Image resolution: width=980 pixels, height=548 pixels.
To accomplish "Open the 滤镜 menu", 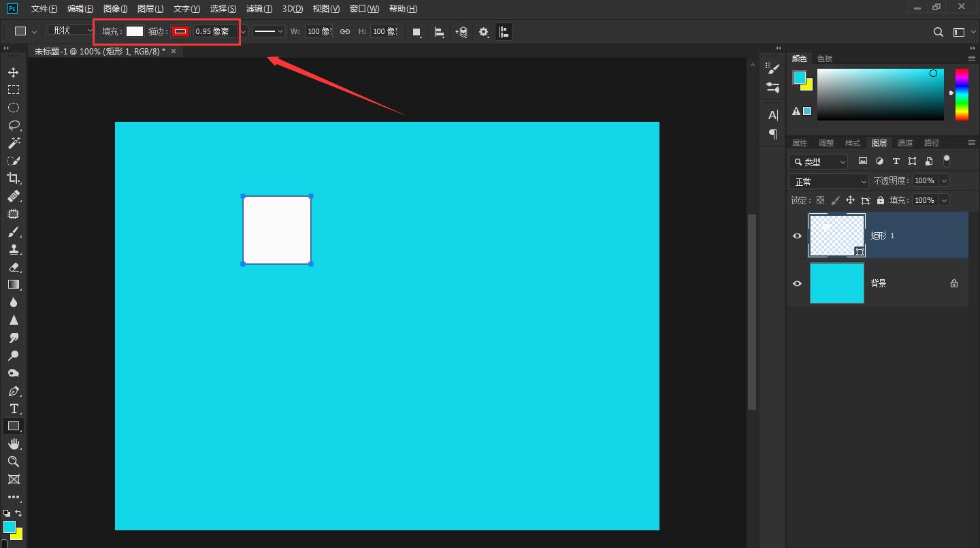I will click(x=259, y=9).
